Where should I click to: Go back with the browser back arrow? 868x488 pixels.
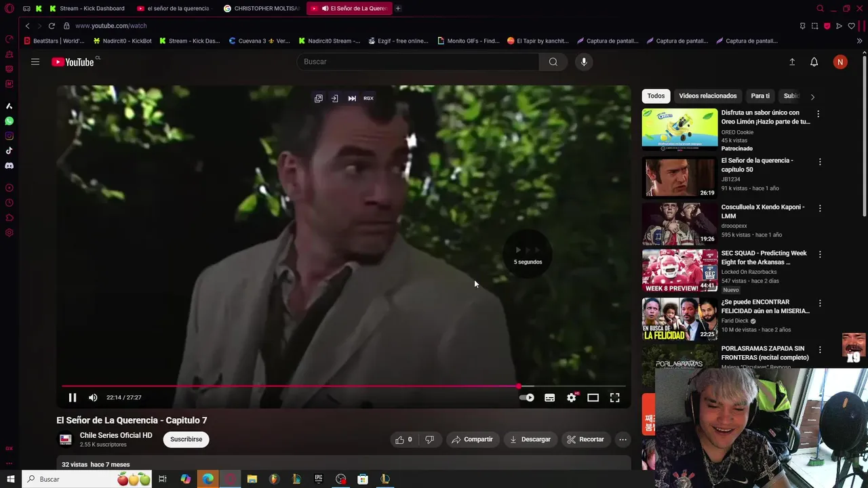(27, 26)
